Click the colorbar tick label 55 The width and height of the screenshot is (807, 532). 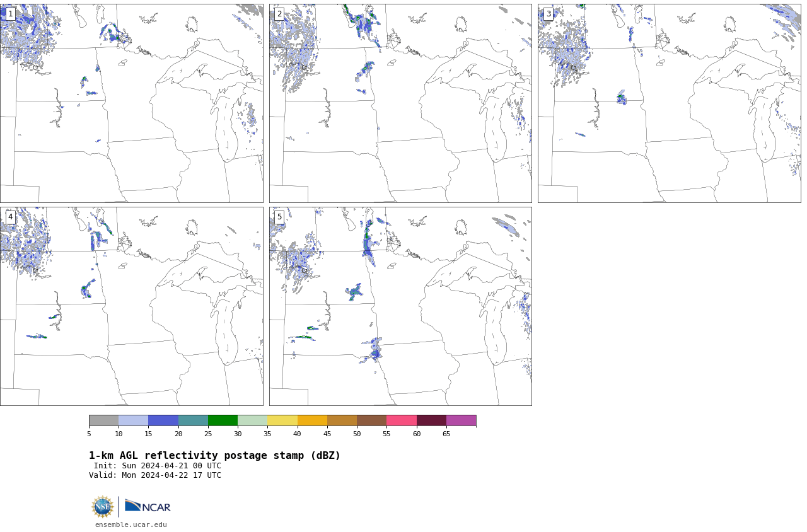click(x=386, y=434)
